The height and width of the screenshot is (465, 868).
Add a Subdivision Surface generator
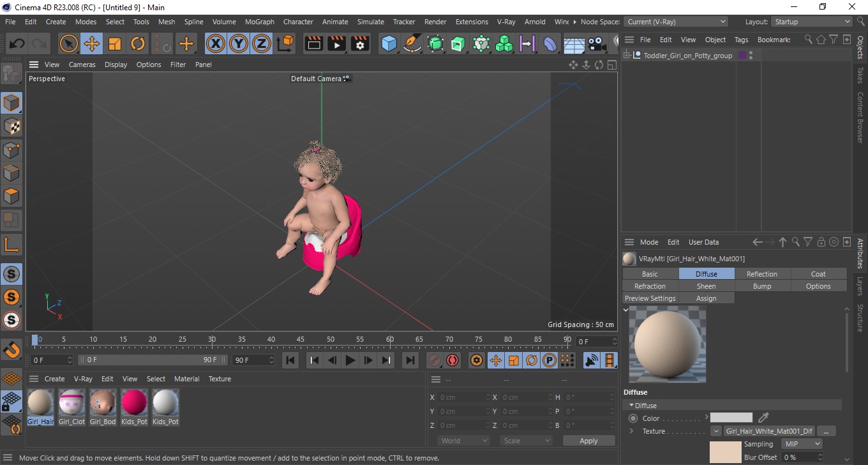click(x=435, y=43)
